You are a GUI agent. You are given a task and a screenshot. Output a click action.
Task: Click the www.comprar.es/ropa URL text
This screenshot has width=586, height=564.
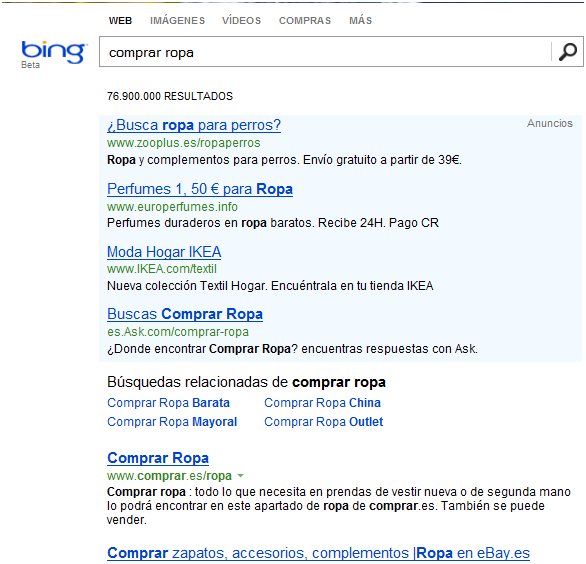click(169, 476)
